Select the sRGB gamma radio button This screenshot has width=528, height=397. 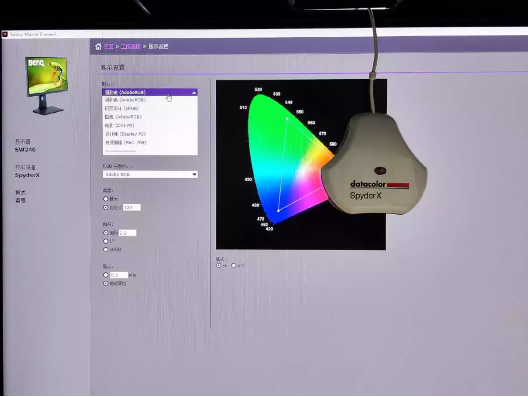point(106,250)
